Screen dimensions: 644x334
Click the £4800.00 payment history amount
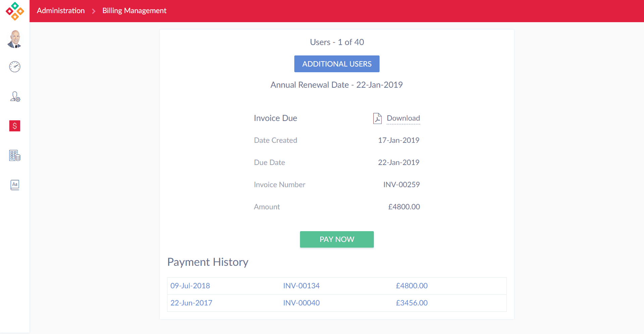point(411,286)
